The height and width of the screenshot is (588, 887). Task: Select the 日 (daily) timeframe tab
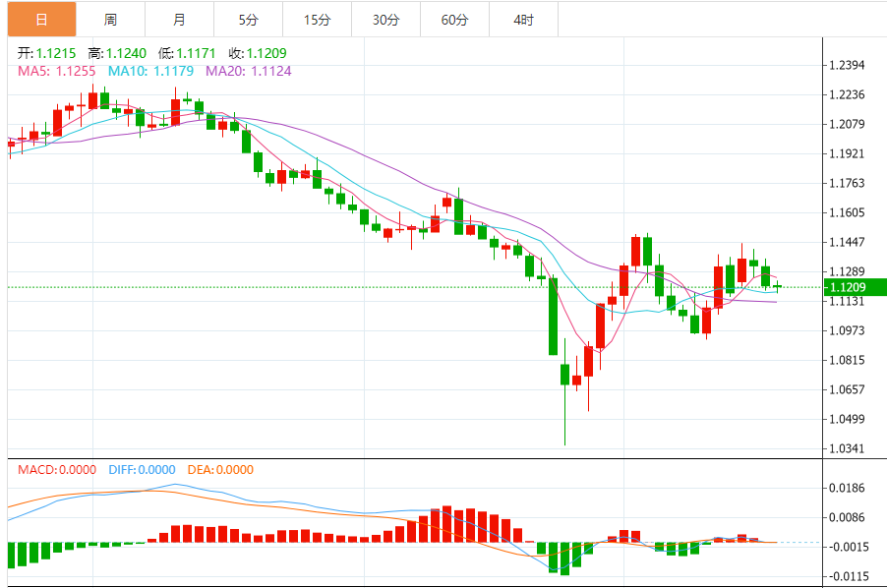click(41, 20)
